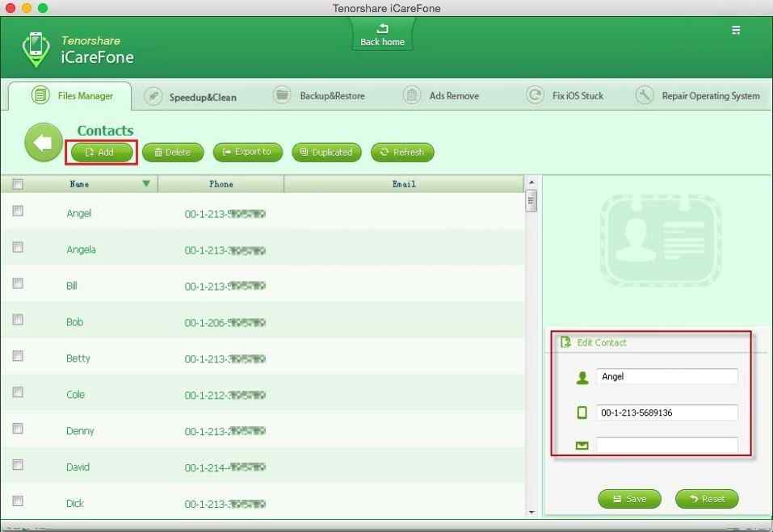
Task: Click Bob's phone number starting 00-1-206
Action: (225, 323)
